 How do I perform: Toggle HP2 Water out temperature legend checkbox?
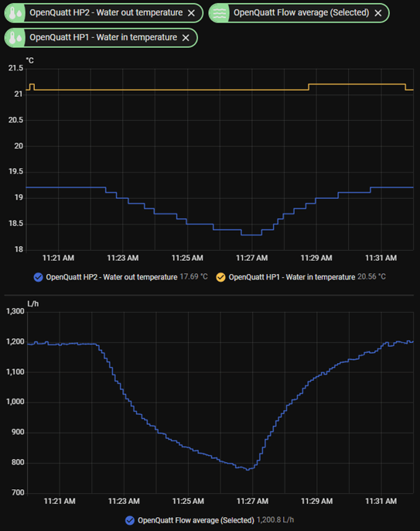coord(38,277)
